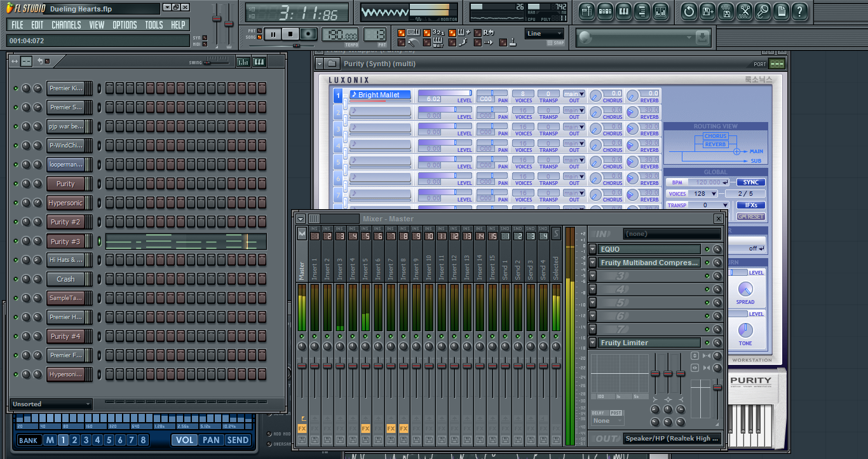This screenshot has height=459, width=868.
Task: Click the BANK button
Action: (28, 440)
